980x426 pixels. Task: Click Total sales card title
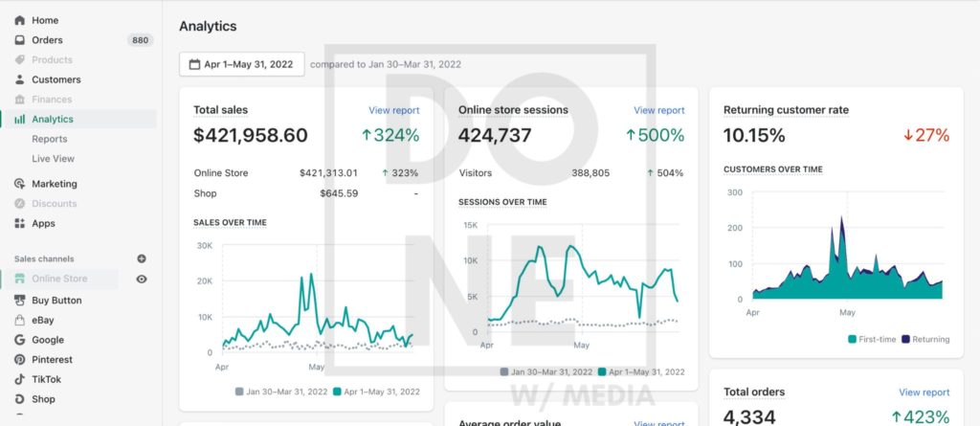tap(221, 110)
